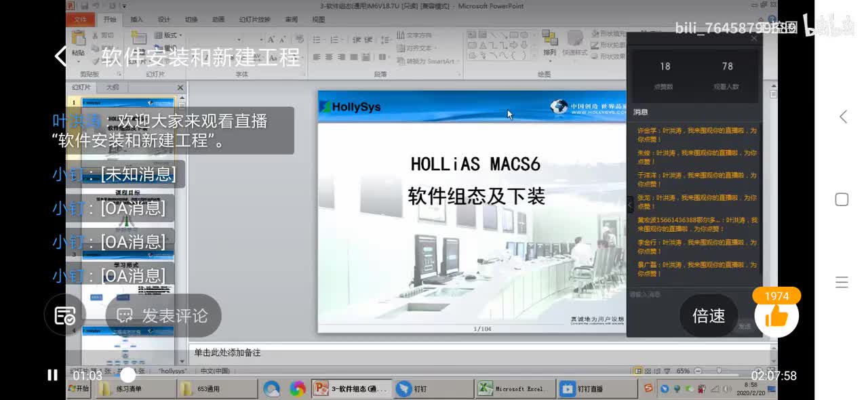This screenshot has width=868, height=400.
Task: Click the Sogou S icon in system tray
Action: (x=649, y=389)
